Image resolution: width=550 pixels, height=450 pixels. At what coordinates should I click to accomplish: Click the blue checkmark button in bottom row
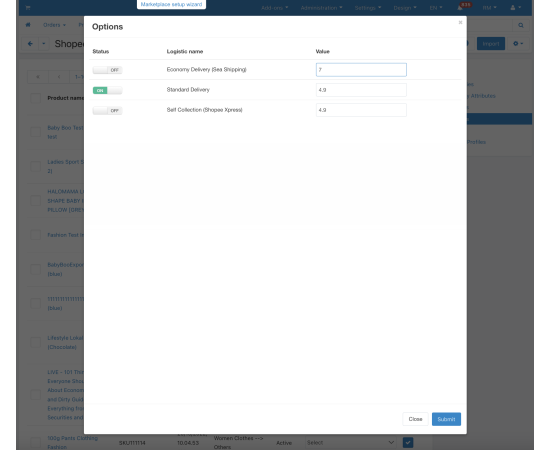(408, 442)
